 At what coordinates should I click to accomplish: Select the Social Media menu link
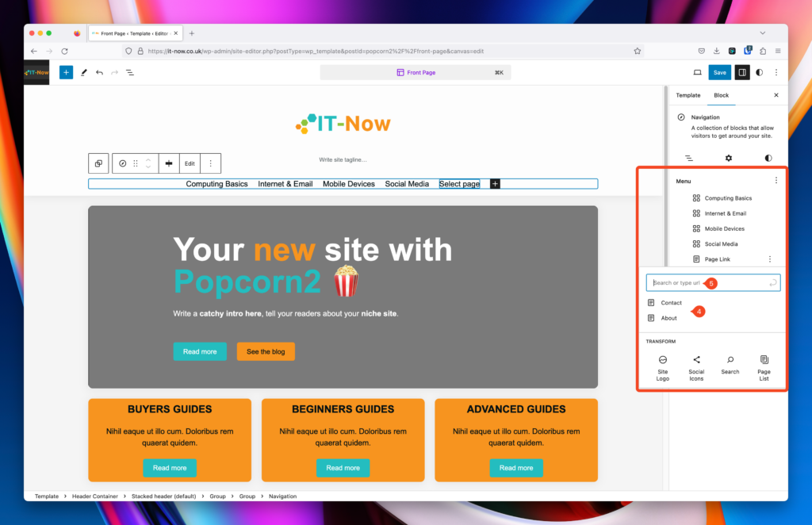click(407, 184)
